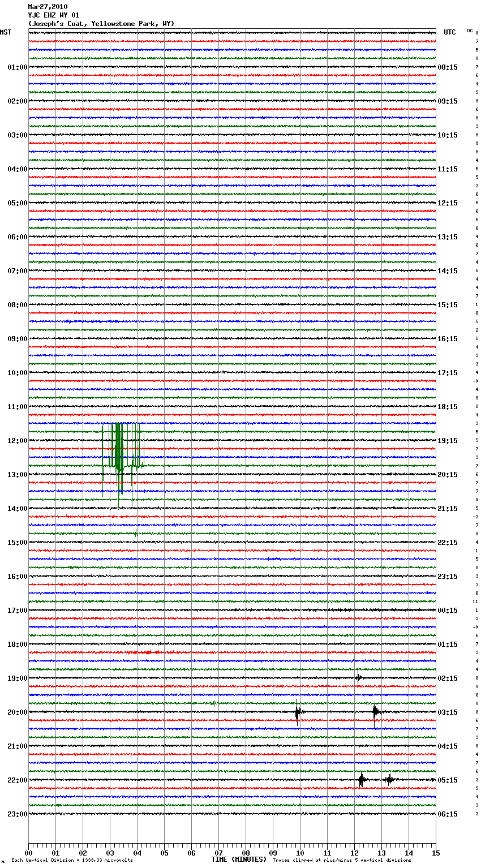Viewport: 481px width, 868px height.
Task: Select the 02:00 MST time label
Action: (x=18, y=101)
